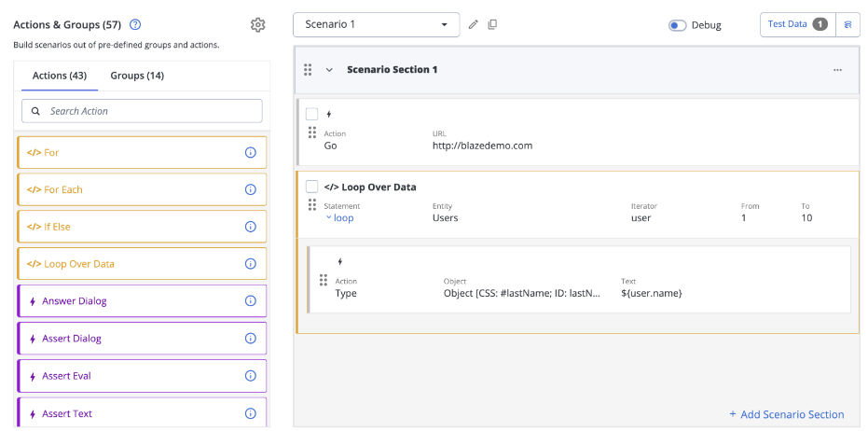Show info for Assert Eval action

point(250,376)
